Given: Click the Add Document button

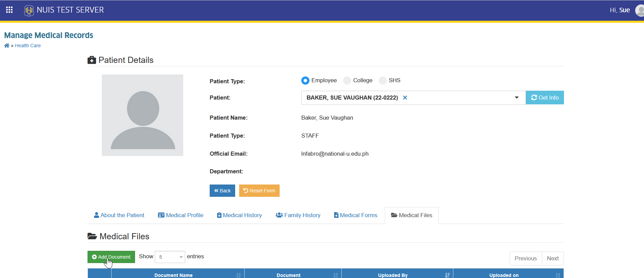Looking at the screenshot, I should (x=111, y=257).
